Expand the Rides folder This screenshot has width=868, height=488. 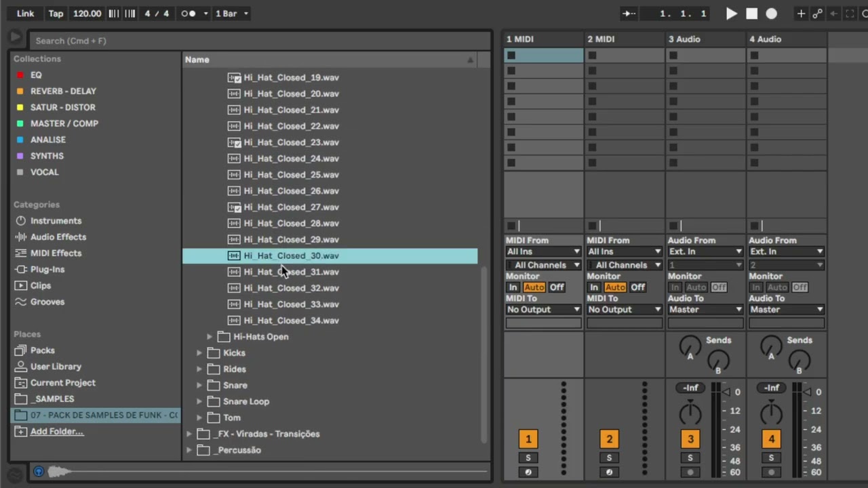point(199,369)
